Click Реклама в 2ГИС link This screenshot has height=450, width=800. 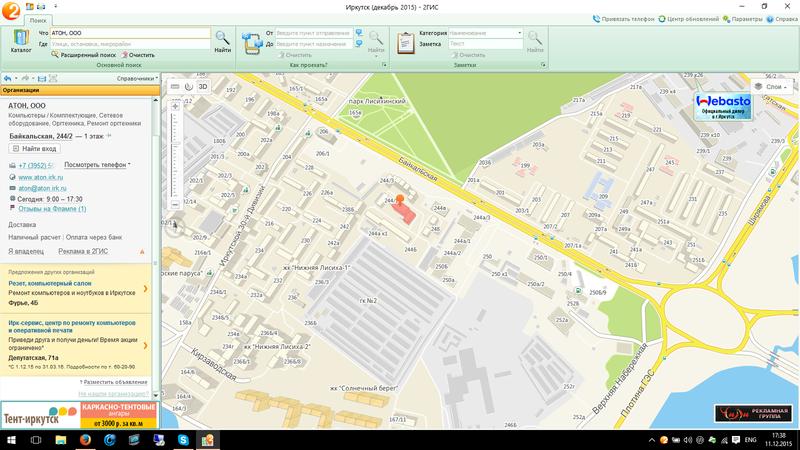[x=83, y=251]
